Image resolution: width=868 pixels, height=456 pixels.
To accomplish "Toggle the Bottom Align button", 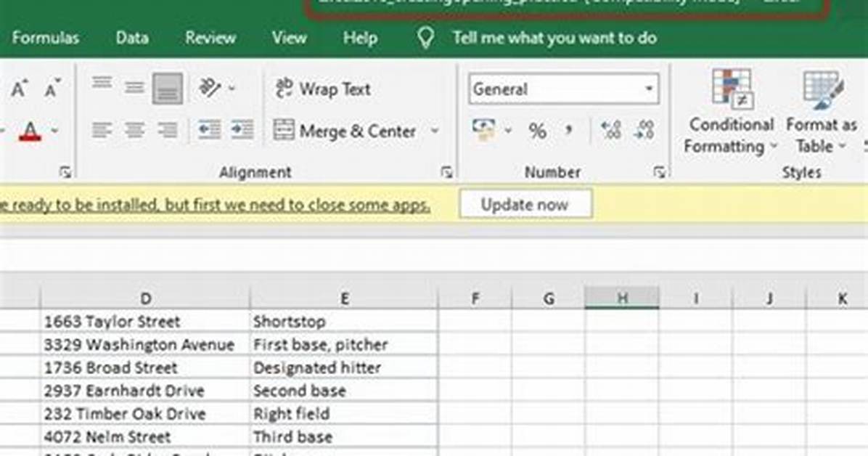I will click(168, 89).
